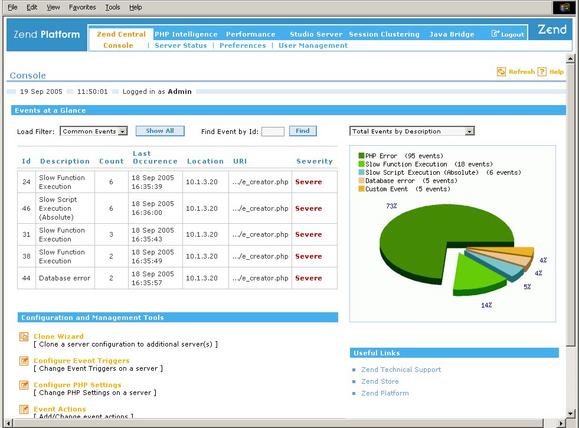
Task: Open the Configure PHP Settings link
Action: click(x=78, y=385)
